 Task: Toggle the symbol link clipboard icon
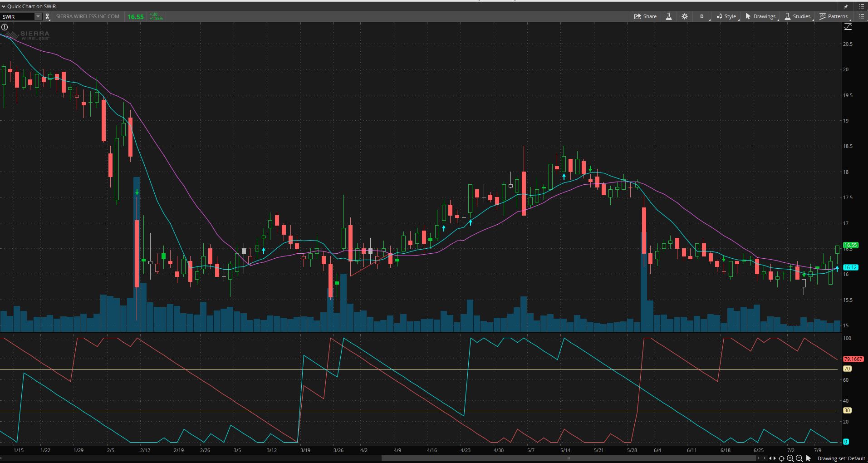click(48, 17)
